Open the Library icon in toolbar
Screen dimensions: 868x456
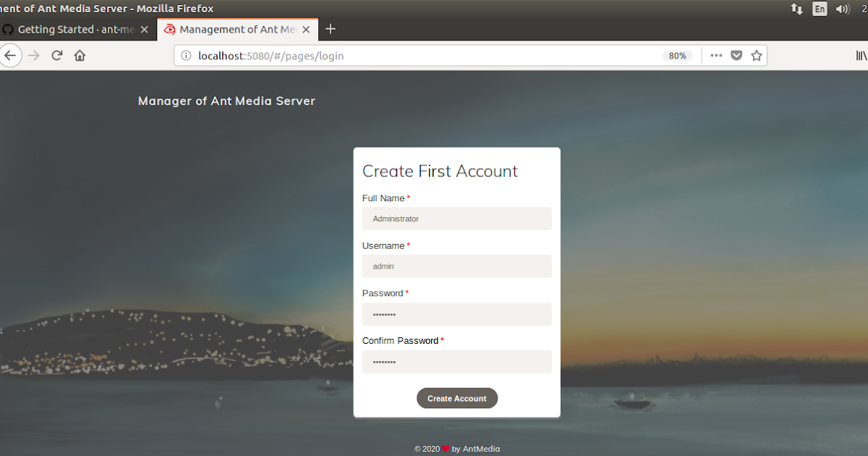[861, 56]
